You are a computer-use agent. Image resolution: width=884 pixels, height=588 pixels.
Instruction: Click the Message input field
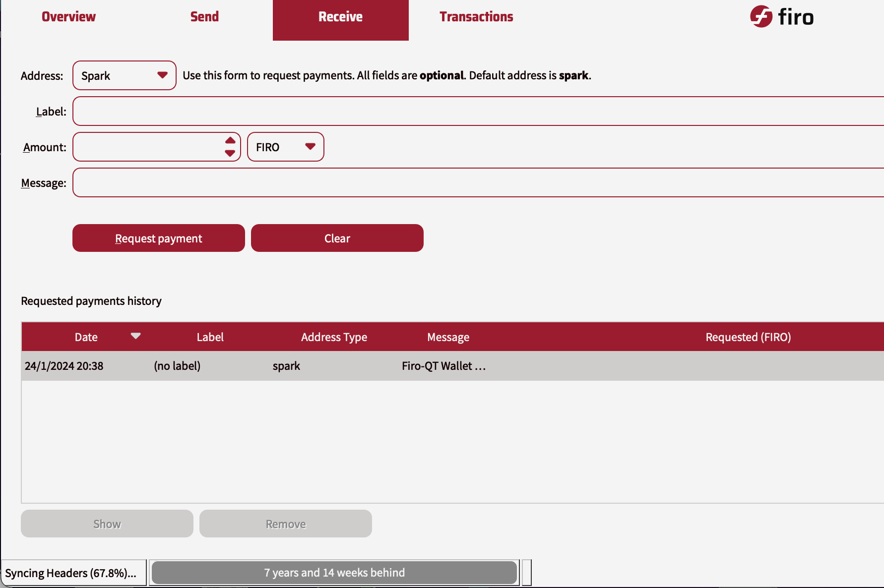coord(478,182)
